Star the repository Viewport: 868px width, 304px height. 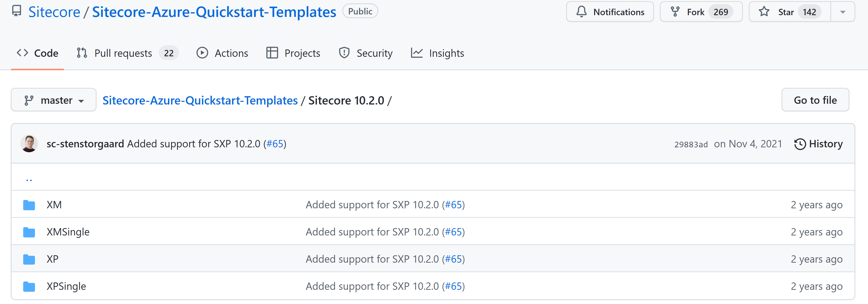pyautogui.click(x=790, y=12)
